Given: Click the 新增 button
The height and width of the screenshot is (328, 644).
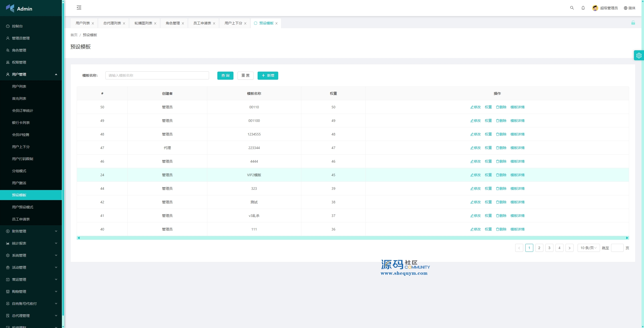Looking at the screenshot, I should [268, 75].
